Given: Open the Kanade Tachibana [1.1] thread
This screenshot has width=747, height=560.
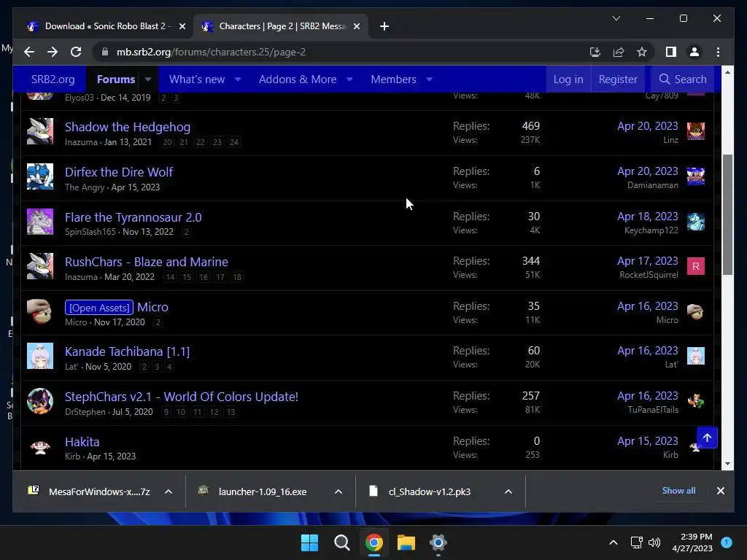Looking at the screenshot, I should pyautogui.click(x=127, y=351).
